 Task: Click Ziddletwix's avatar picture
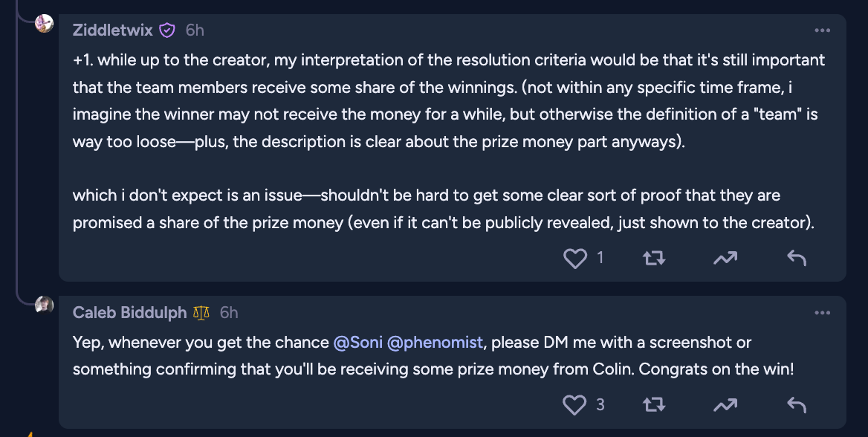tap(45, 23)
